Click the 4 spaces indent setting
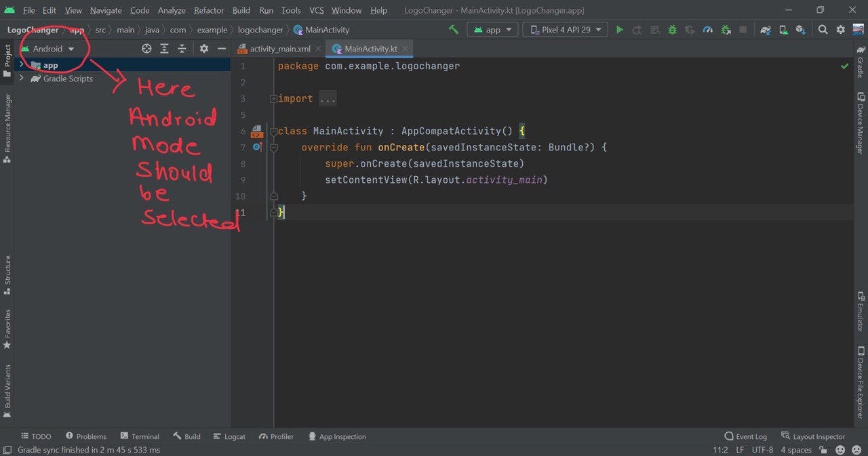Image resolution: width=868 pixels, height=456 pixels. pos(796,450)
